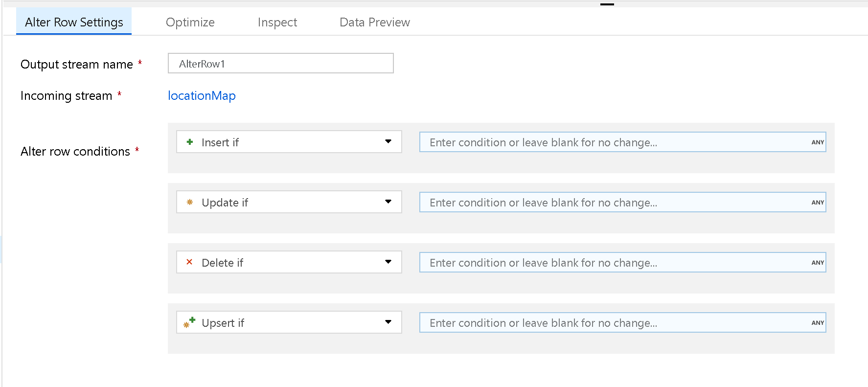Select the Alter Row Settings tab
This screenshot has width=868, height=387.
(x=74, y=22)
